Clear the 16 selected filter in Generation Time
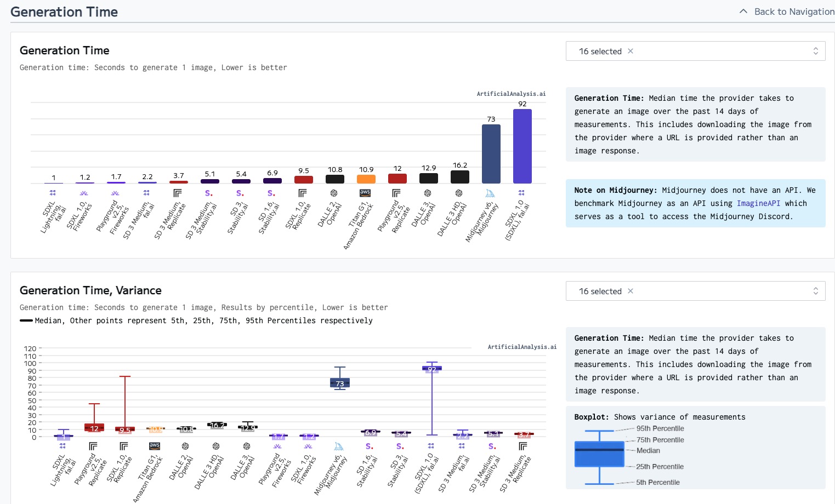This screenshot has height=504, width=835. 630,51
